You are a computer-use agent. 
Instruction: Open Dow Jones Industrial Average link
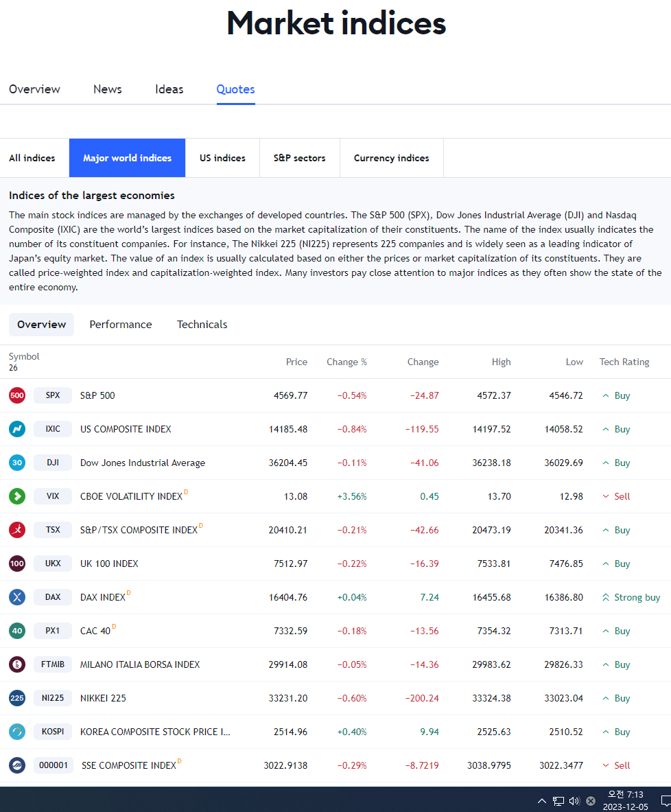click(143, 463)
